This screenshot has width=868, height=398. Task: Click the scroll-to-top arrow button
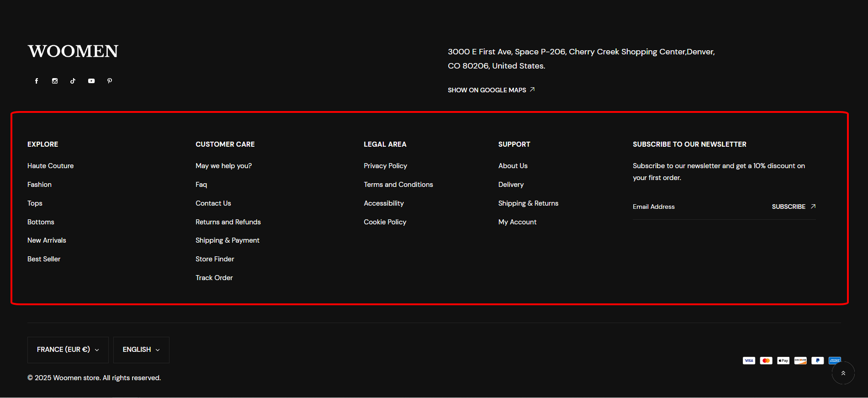(843, 373)
